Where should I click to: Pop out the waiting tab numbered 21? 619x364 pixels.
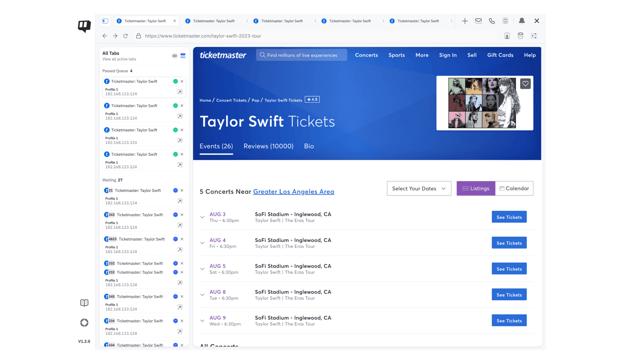180,201
